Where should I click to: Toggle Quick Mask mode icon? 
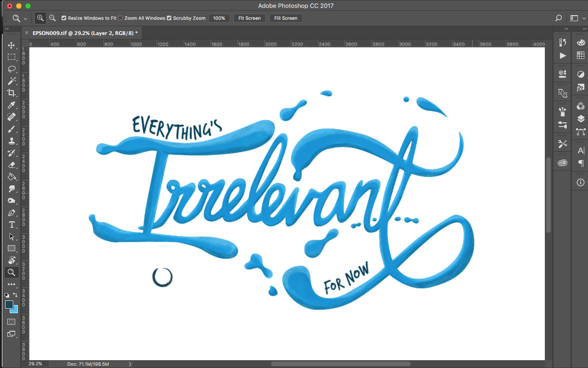(x=11, y=322)
